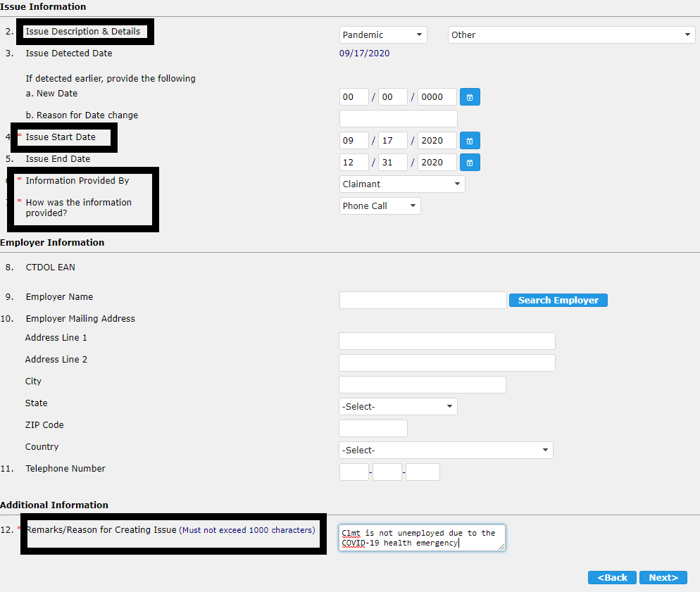This screenshot has width=700, height=592.
Task: Click the Employer Name text field
Action: 423,301
